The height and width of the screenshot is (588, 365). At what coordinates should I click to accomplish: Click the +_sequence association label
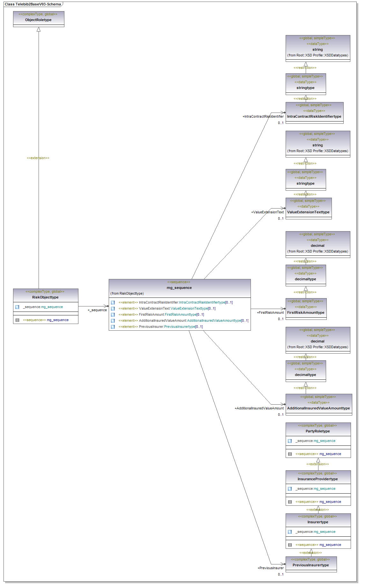click(97, 310)
